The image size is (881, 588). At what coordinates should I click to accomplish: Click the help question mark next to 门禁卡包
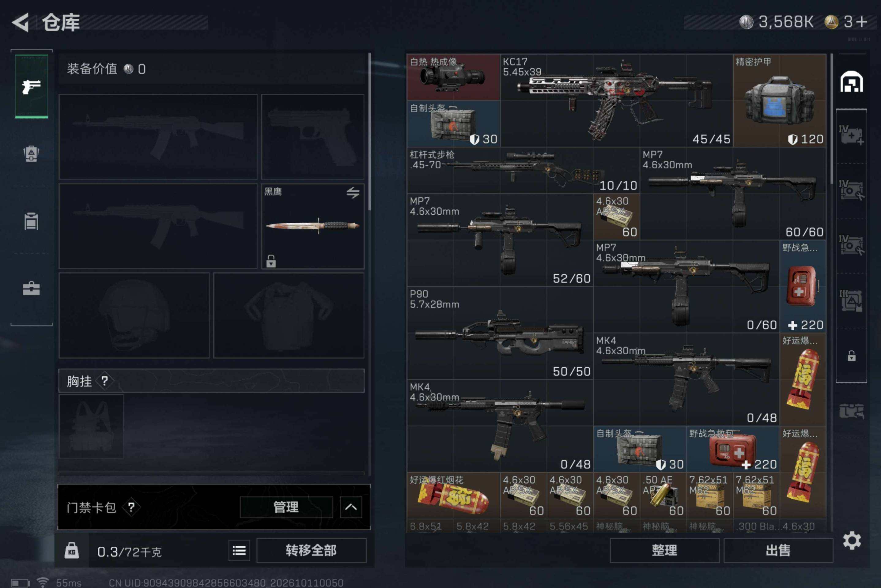pyautogui.click(x=131, y=507)
